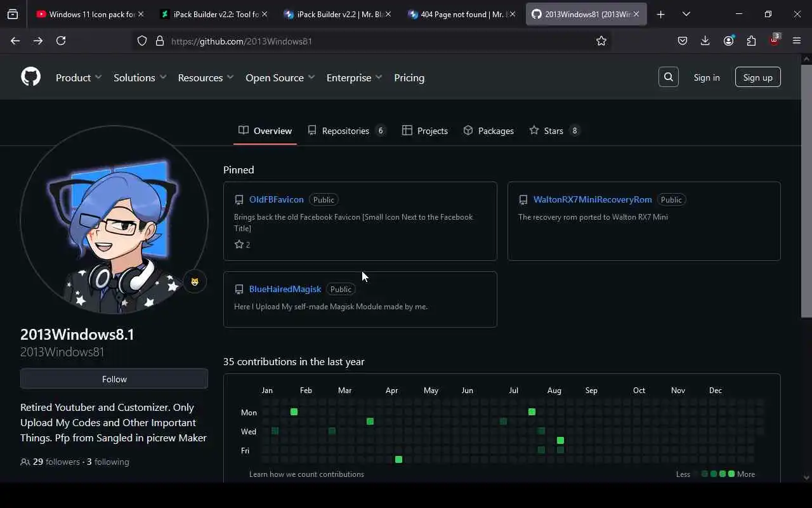
Task: Expand the Enterprise dropdown menu
Action: pyautogui.click(x=355, y=77)
